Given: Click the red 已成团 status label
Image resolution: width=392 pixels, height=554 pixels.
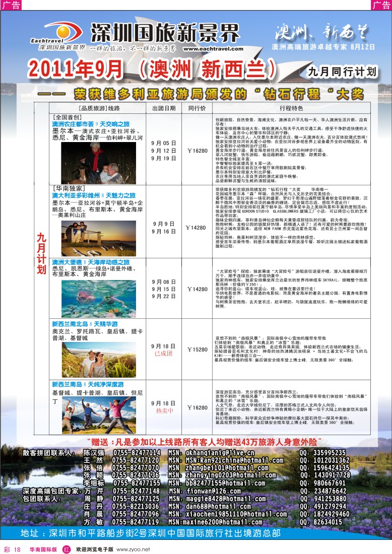Looking at the screenshot, I should click(x=164, y=354).
